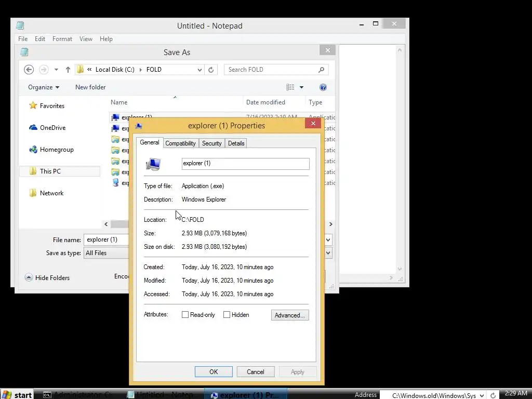Switch to the General tab
Image resolution: width=532 pixels, height=399 pixels.
point(149,142)
